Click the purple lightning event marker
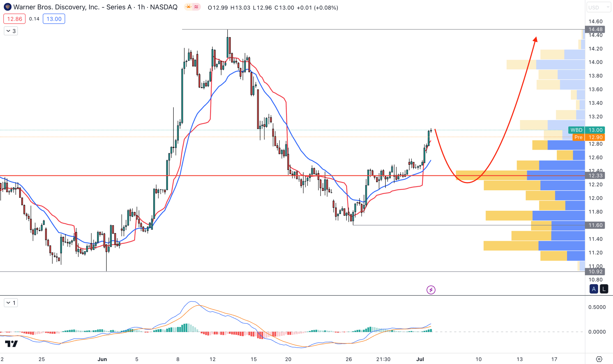 point(431,290)
